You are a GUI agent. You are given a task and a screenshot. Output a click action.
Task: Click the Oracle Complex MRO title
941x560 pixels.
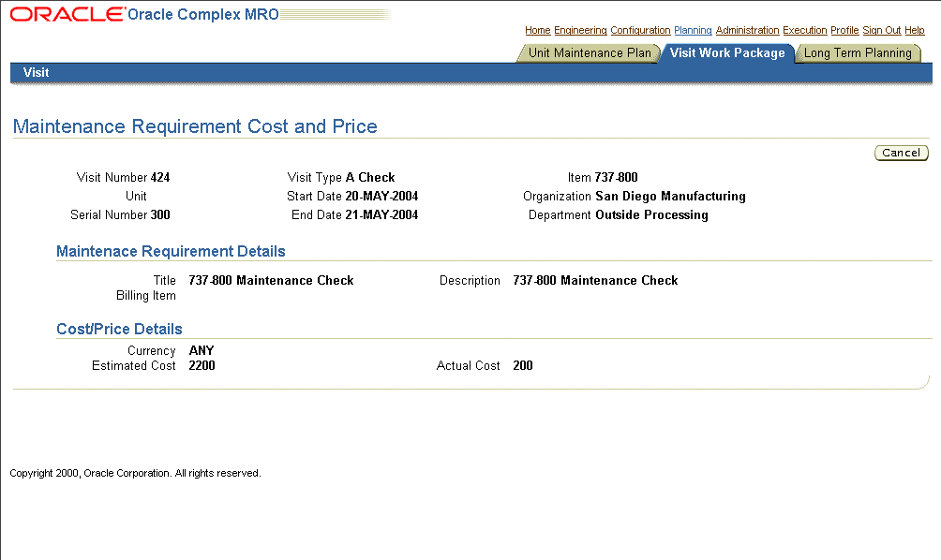[202, 14]
